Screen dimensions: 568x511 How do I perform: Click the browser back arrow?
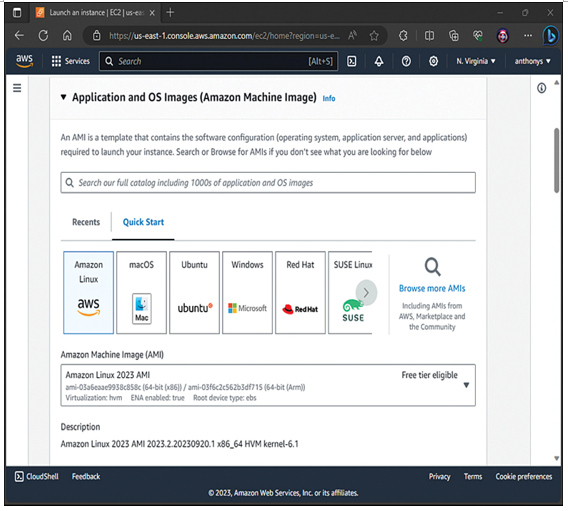pyautogui.click(x=19, y=35)
